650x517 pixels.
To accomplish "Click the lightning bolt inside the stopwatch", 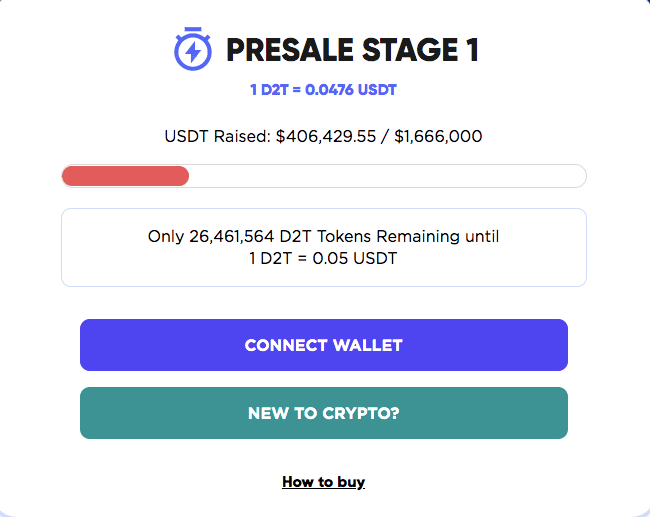I will 191,52.
